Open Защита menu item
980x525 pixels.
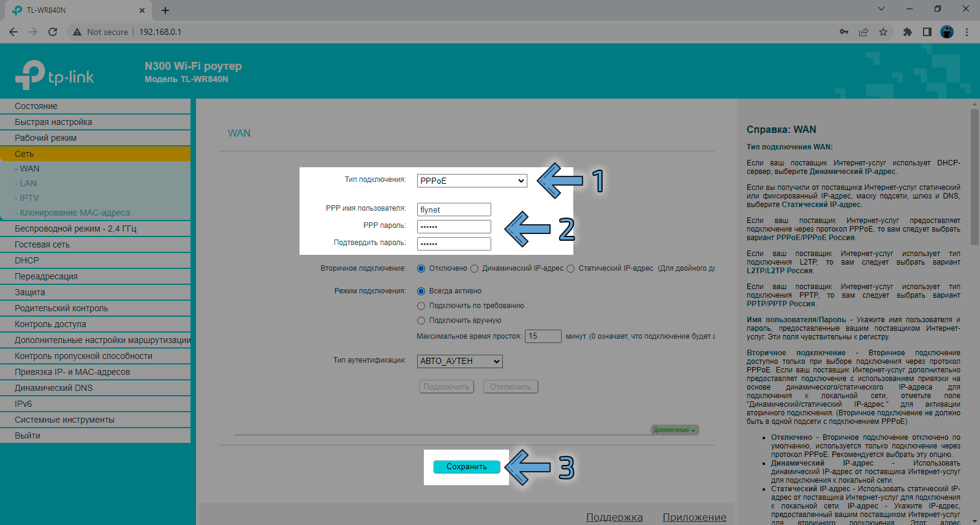95,292
